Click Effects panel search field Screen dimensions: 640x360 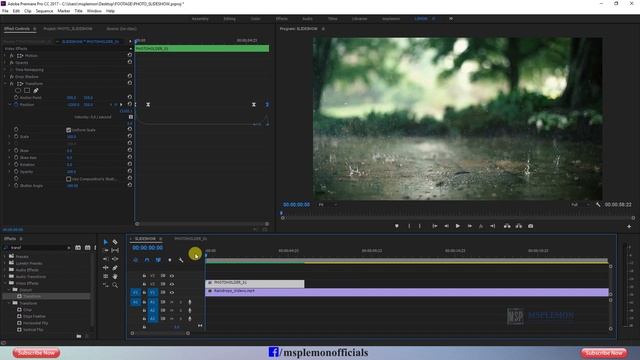click(x=39, y=248)
